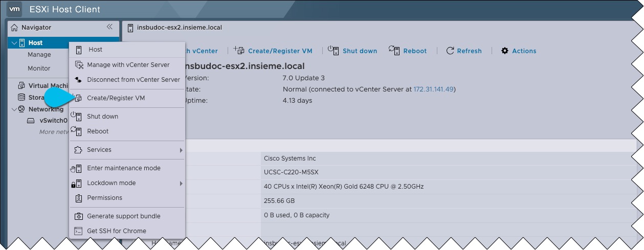
Task: Click the Create/Register VM toolbar icon
Action: click(239, 50)
